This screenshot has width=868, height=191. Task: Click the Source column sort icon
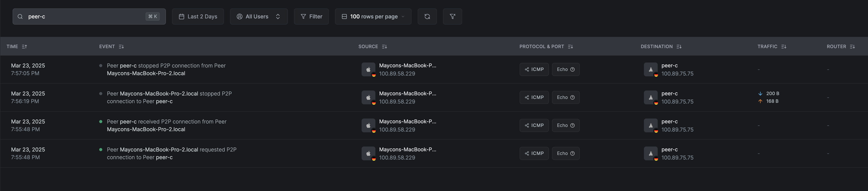coord(384,47)
